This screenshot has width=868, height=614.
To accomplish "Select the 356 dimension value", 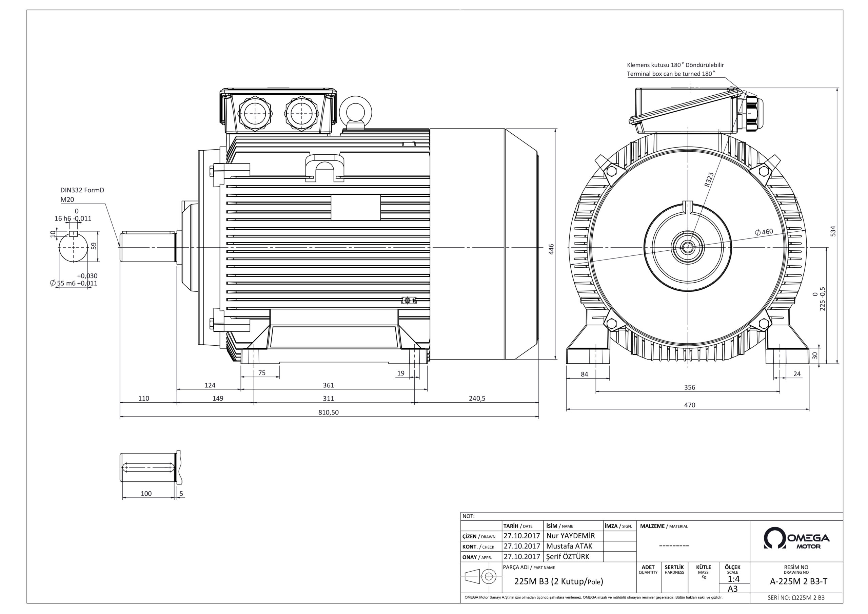I will [x=690, y=387].
